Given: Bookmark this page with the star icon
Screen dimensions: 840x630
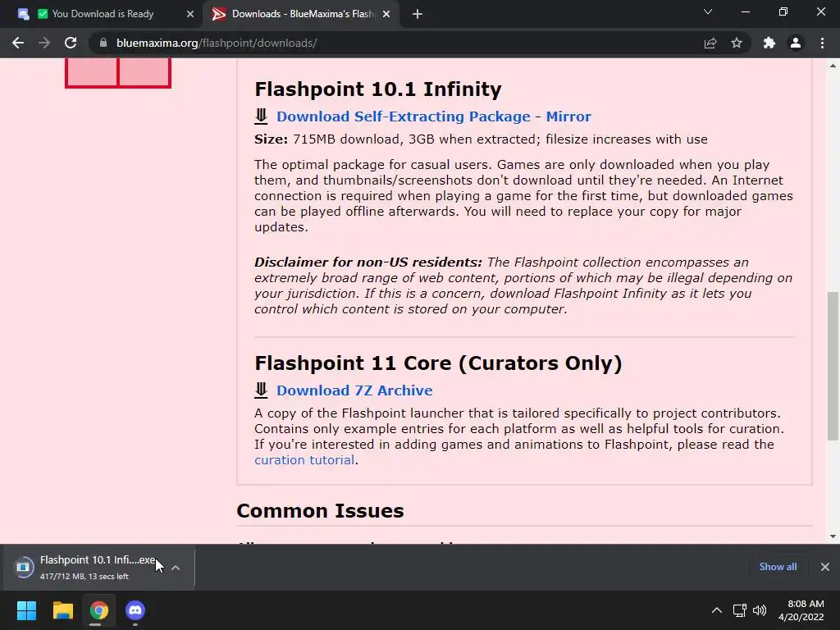Looking at the screenshot, I should tap(737, 43).
